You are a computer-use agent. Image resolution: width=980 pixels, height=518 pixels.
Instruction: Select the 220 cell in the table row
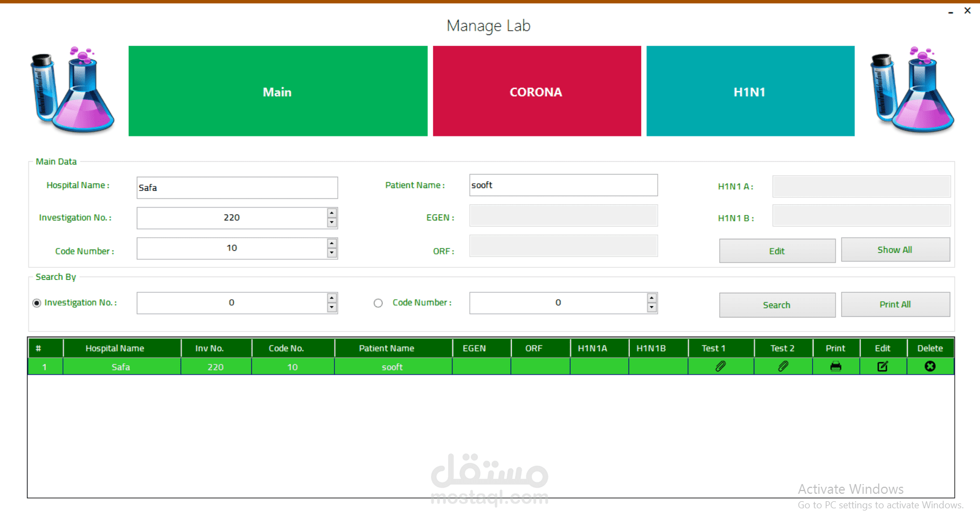[x=216, y=367]
